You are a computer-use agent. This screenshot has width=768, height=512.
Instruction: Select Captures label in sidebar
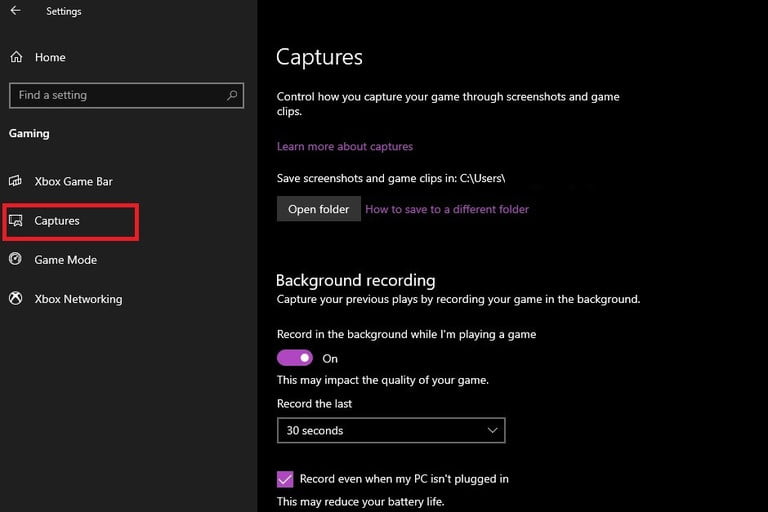[57, 221]
